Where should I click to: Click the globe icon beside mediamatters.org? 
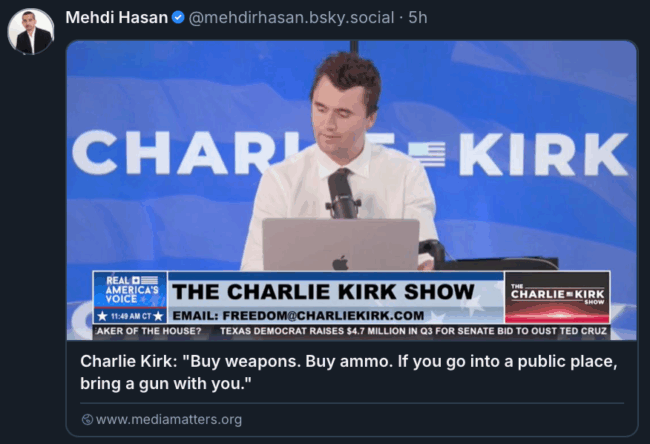(x=87, y=420)
